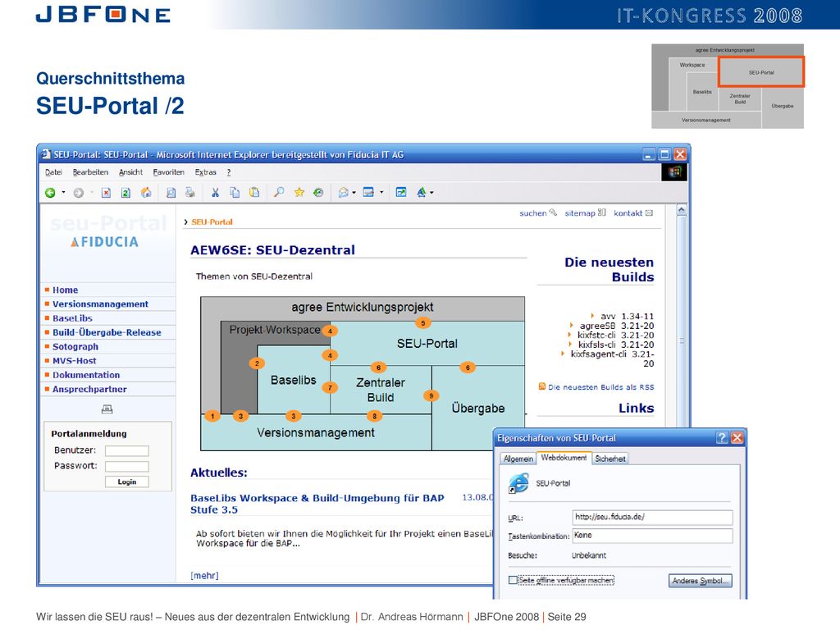Image resolution: width=840 pixels, height=630 pixels.
Task: Click the SEU-Portal breadcrumb link
Action: [x=212, y=221]
